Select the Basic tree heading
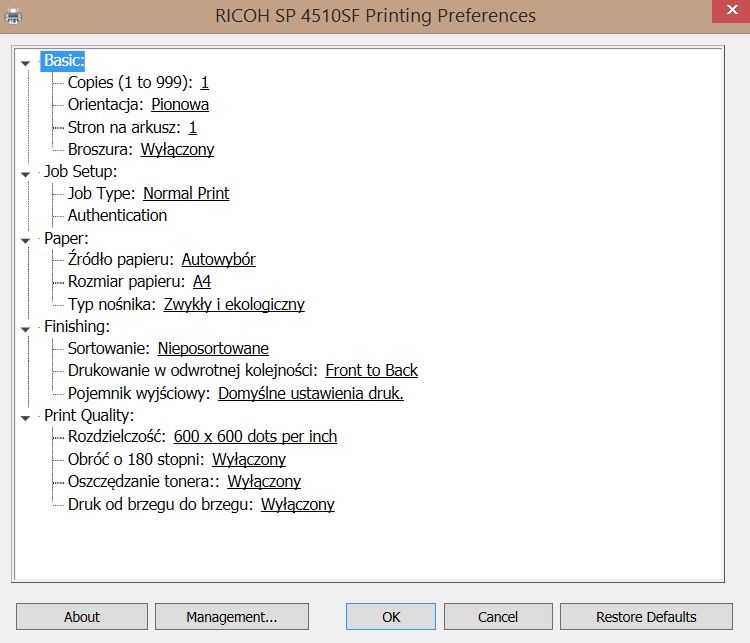Screen dimensions: 750x643 click(63, 61)
